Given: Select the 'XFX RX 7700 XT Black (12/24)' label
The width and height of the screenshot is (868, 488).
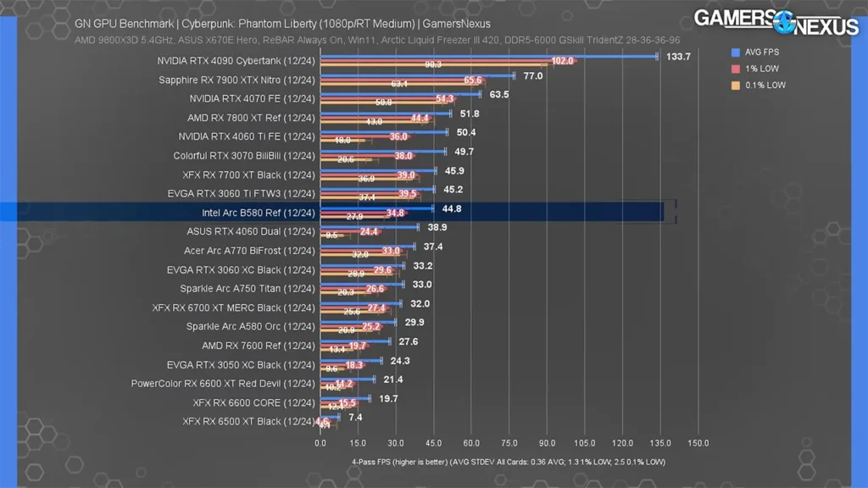Looking at the screenshot, I should pos(248,175).
